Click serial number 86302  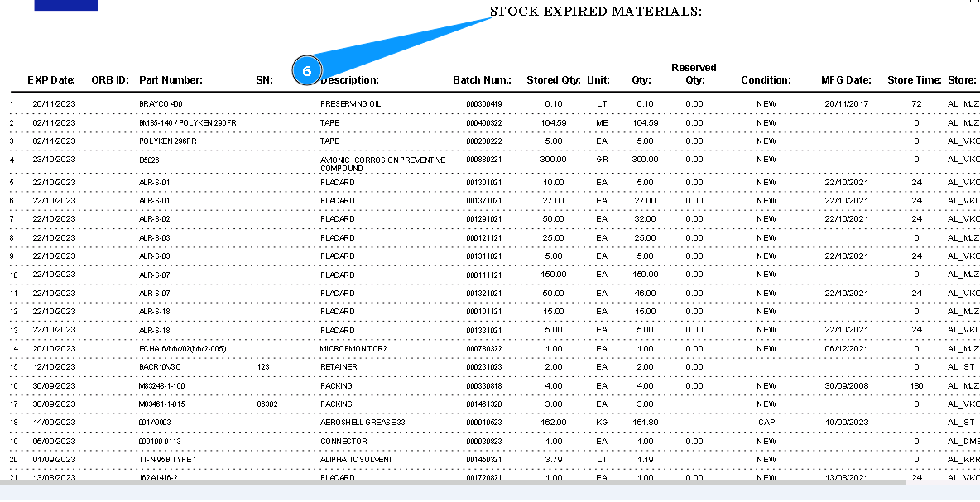coord(267,404)
